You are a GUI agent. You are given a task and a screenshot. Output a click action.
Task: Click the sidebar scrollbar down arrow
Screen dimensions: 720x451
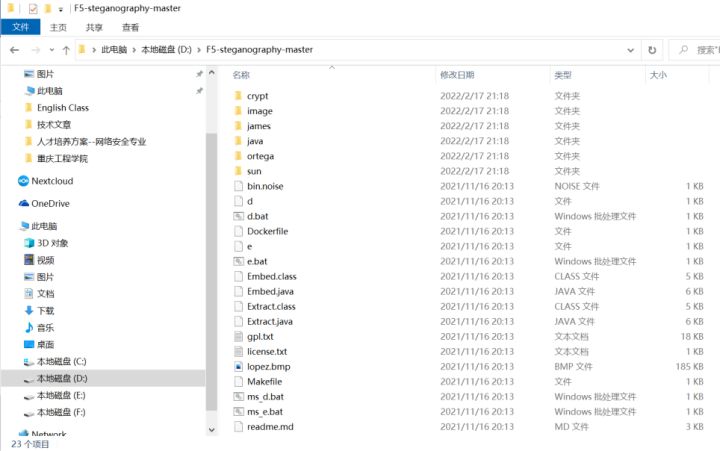(212, 430)
